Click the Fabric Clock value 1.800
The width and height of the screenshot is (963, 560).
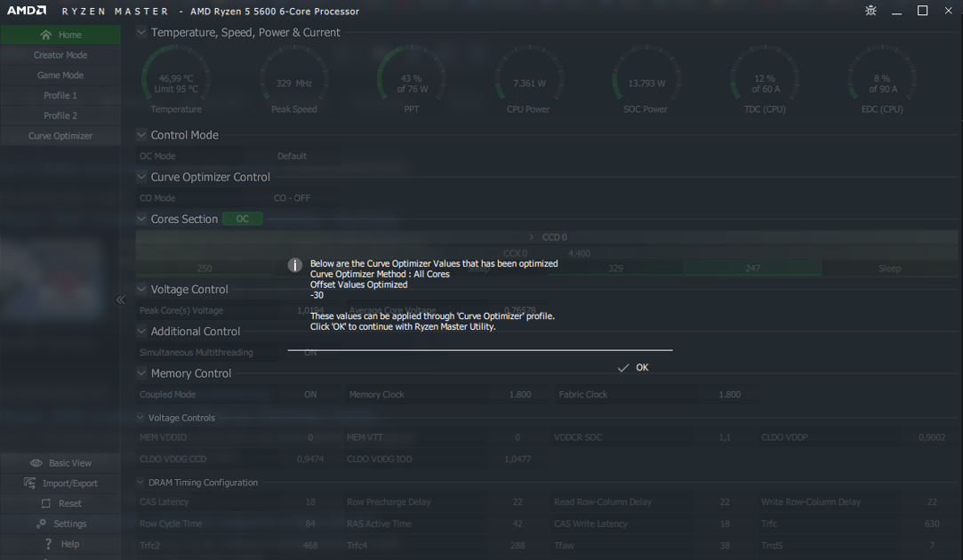pos(730,394)
